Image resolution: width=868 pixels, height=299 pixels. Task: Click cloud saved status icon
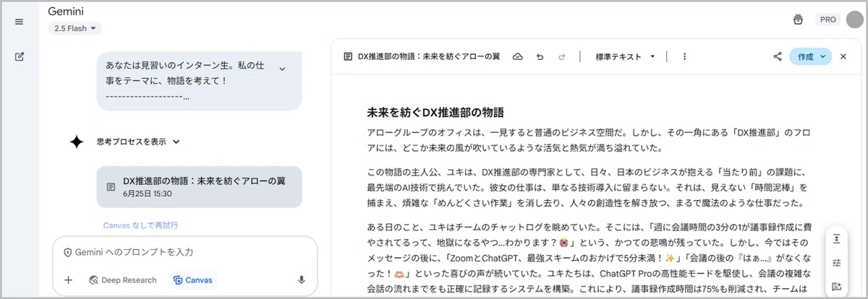click(517, 56)
